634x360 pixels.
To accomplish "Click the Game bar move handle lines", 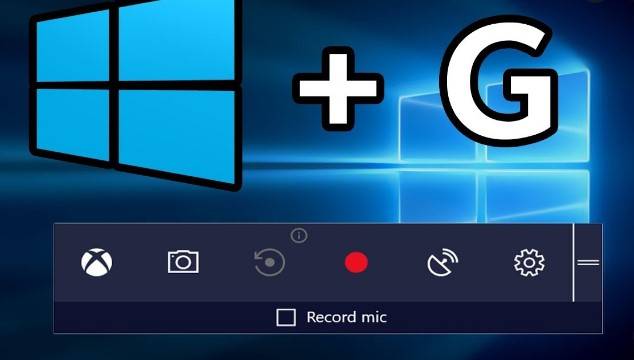I will click(588, 263).
